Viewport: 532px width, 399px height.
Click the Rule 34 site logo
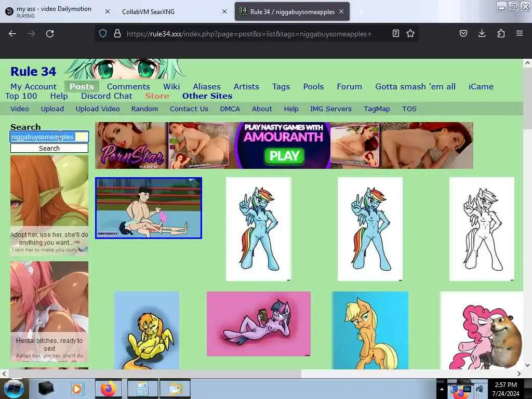pos(33,72)
